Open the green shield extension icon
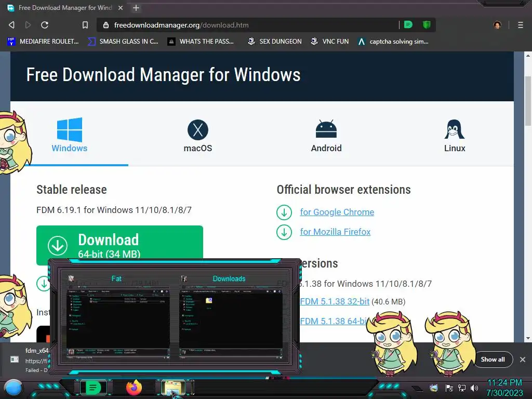 pos(427,24)
